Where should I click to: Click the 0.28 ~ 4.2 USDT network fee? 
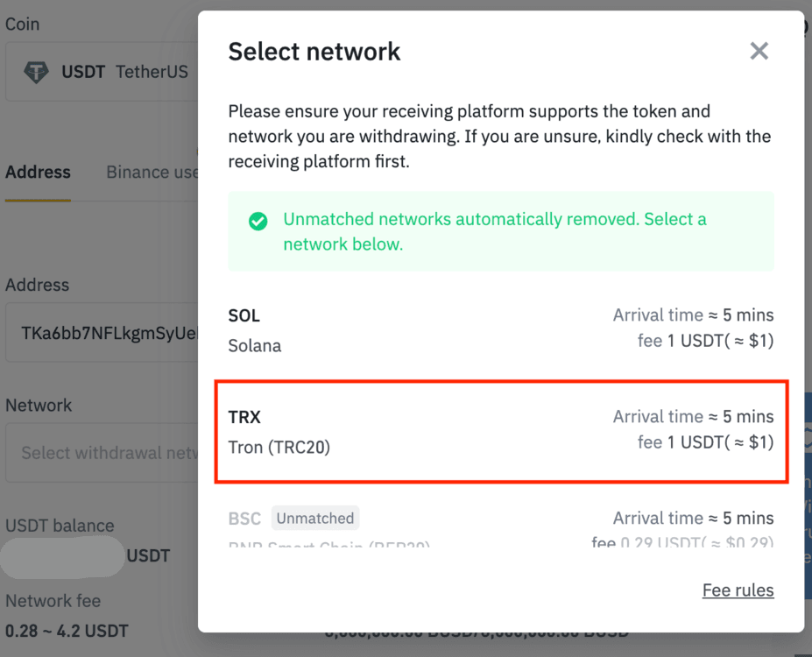click(x=67, y=631)
